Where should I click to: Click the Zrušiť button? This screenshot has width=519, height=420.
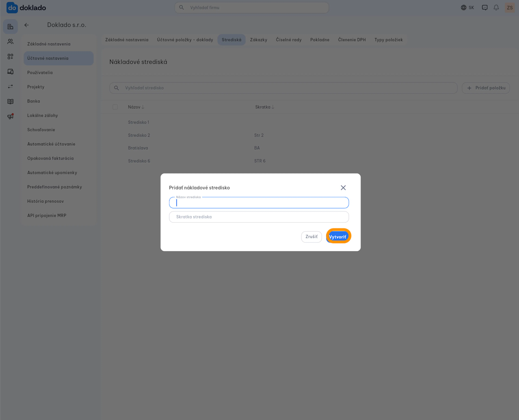311,237
